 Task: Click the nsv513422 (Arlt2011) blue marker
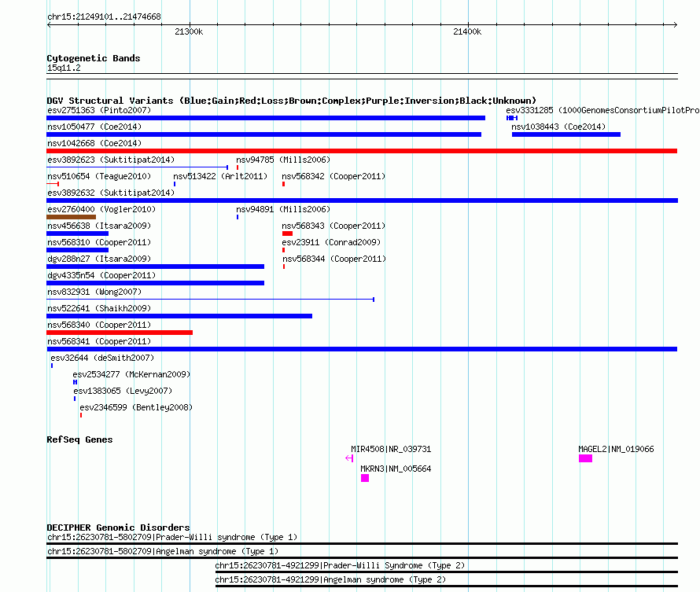pos(175,184)
